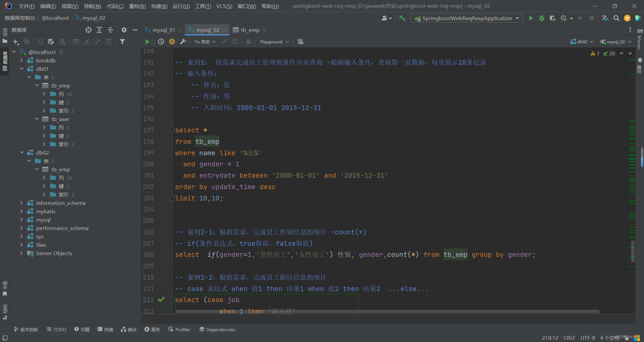Debug the application with bug icon
The width and height of the screenshot is (644, 342).
tap(542, 18)
